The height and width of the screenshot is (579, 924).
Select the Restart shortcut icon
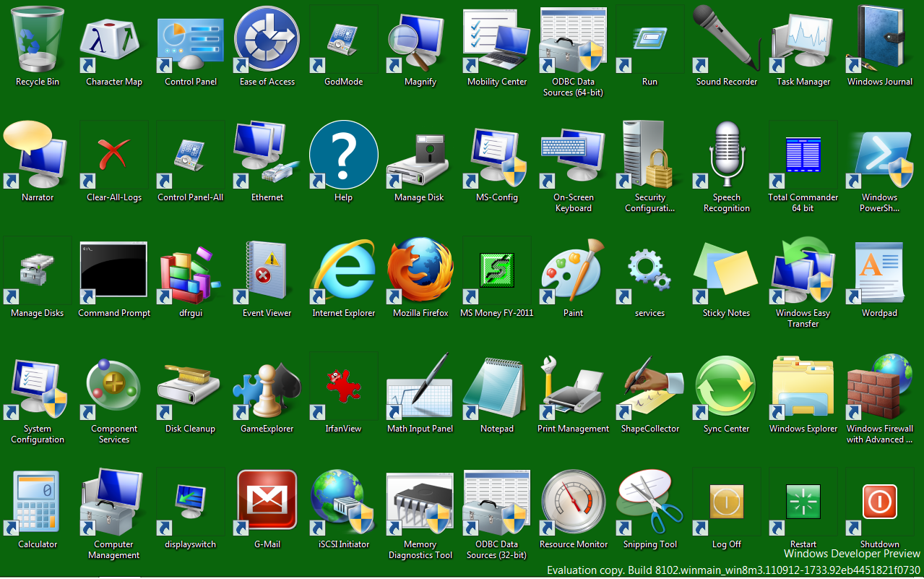coord(803,502)
